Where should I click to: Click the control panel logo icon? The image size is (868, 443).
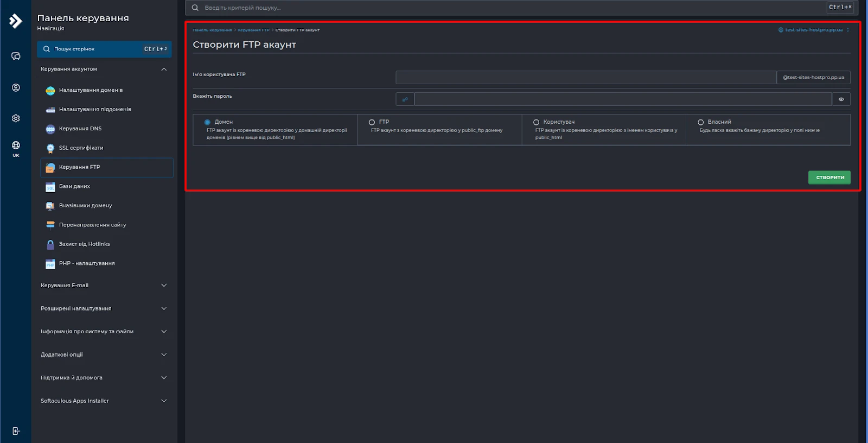point(16,21)
